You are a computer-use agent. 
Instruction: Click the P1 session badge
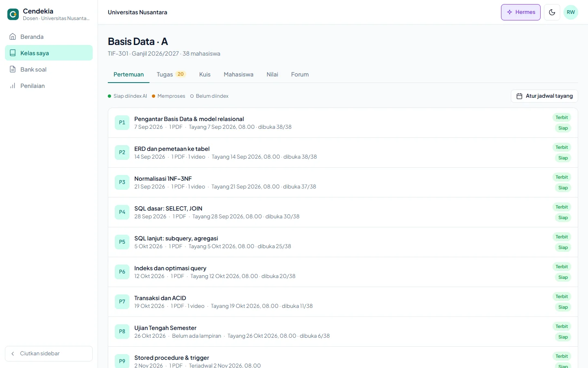(122, 123)
